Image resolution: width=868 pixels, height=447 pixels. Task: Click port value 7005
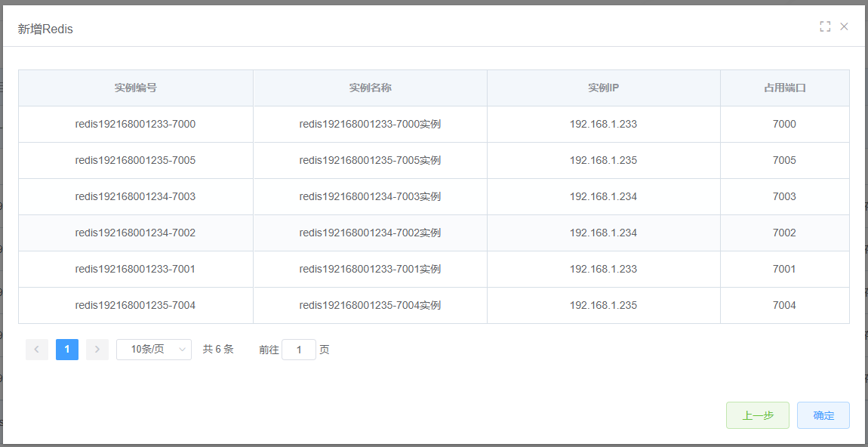tap(784, 161)
